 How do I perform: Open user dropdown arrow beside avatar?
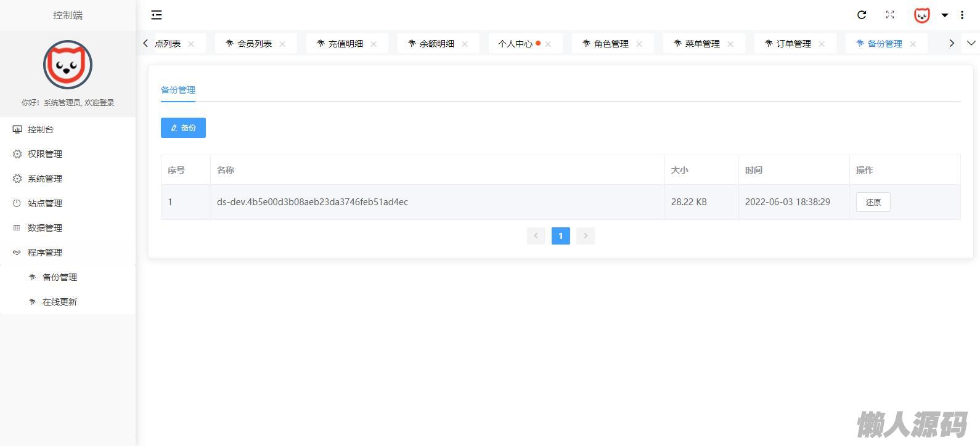944,15
